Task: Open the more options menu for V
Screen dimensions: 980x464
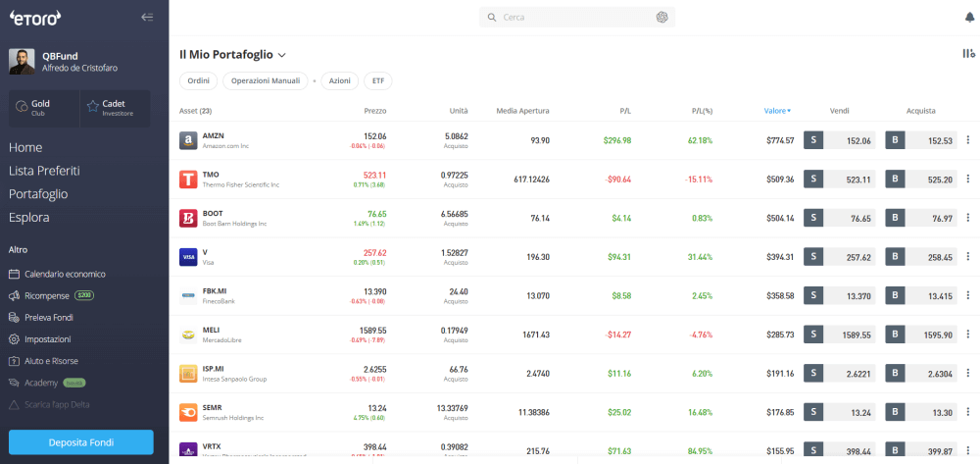Action: point(968,256)
